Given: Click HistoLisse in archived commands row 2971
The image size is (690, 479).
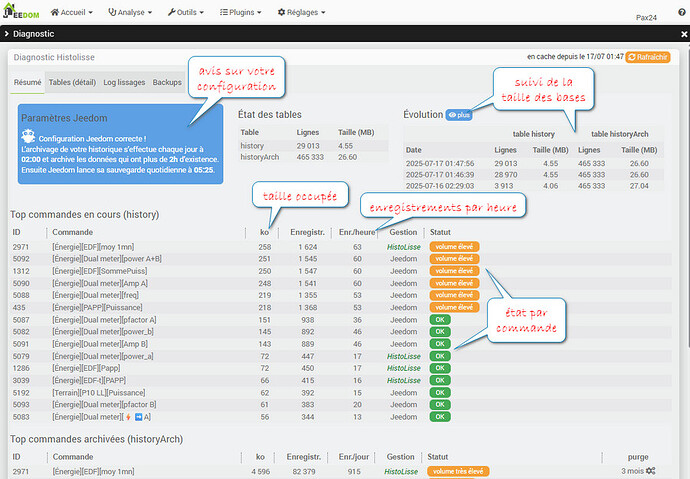Looking at the screenshot, I should point(401,472).
